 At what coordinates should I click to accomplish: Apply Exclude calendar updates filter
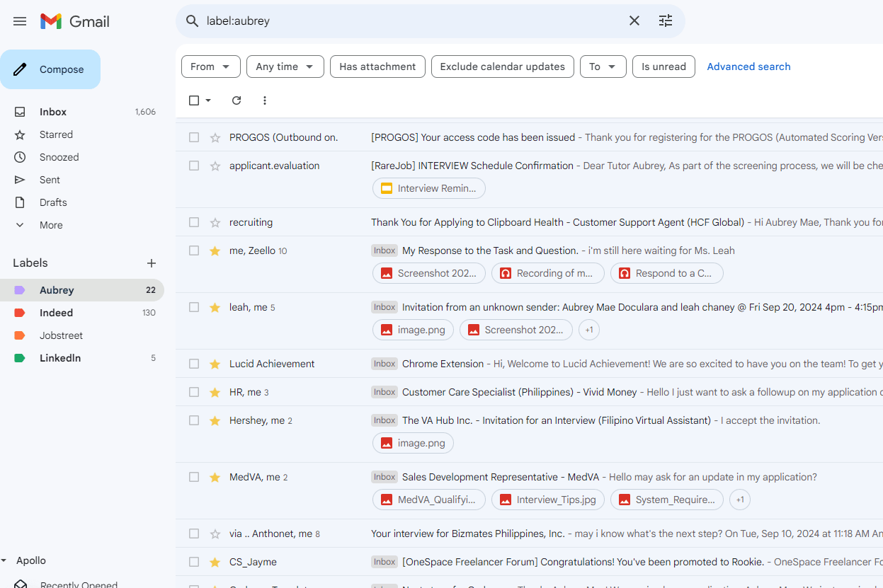pos(503,67)
